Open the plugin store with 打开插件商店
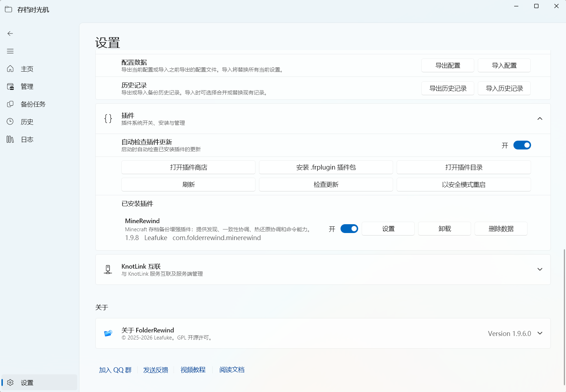 (188, 167)
